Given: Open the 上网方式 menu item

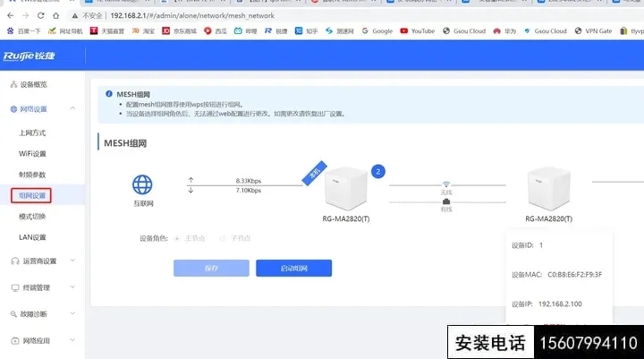Looking at the screenshot, I should pyautogui.click(x=32, y=132).
